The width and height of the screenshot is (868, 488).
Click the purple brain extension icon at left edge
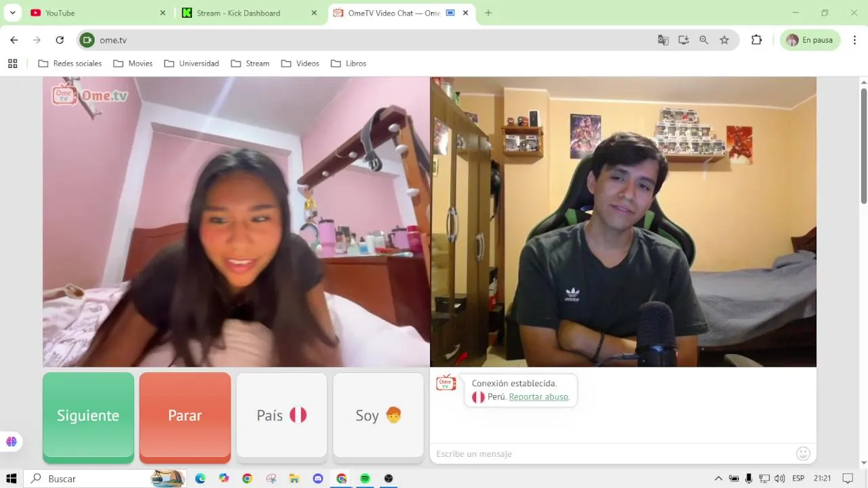(11, 441)
